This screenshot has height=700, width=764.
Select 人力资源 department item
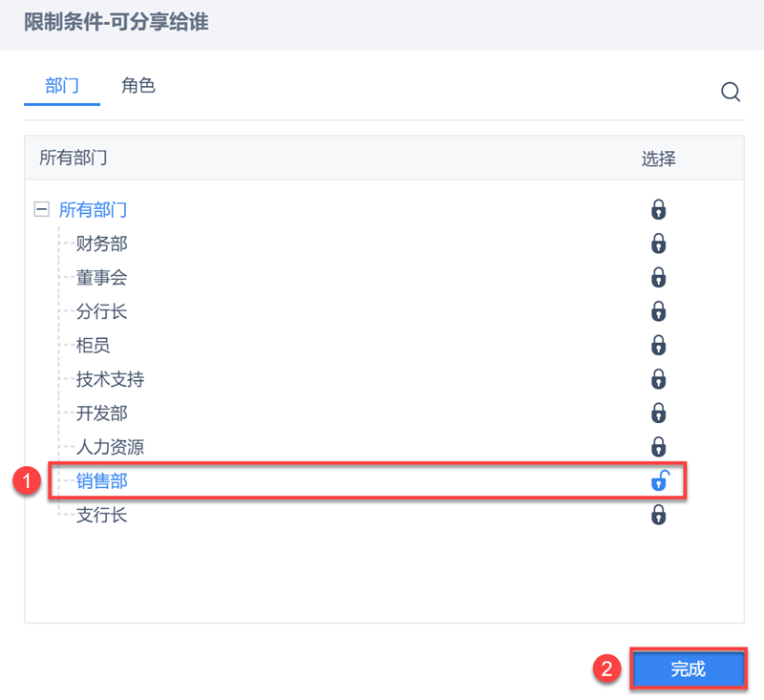pos(111,448)
